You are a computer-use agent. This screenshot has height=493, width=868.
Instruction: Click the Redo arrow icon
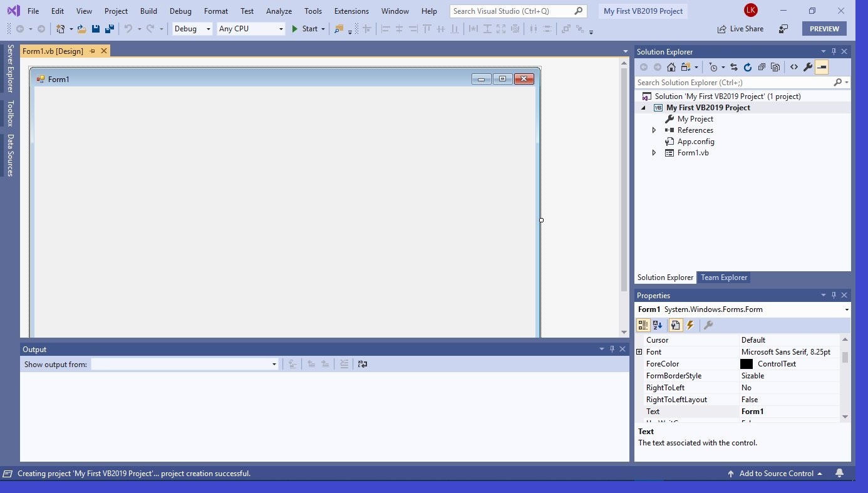(x=150, y=29)
